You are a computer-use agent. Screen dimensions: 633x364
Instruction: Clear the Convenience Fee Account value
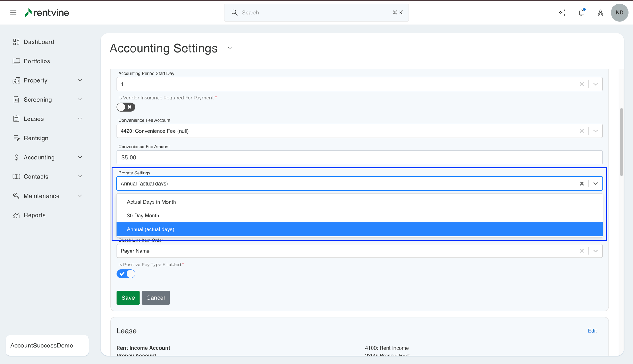coord(582,131)
